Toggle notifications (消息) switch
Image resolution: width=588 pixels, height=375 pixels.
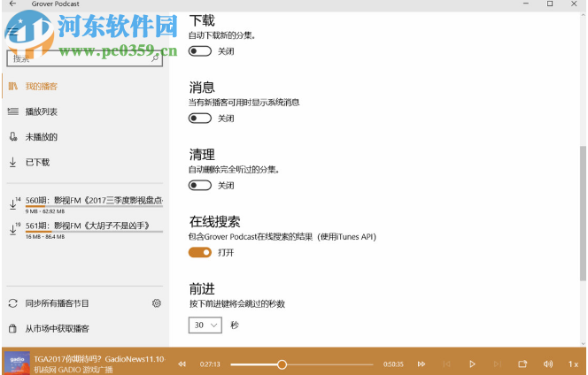coord(200,119)
